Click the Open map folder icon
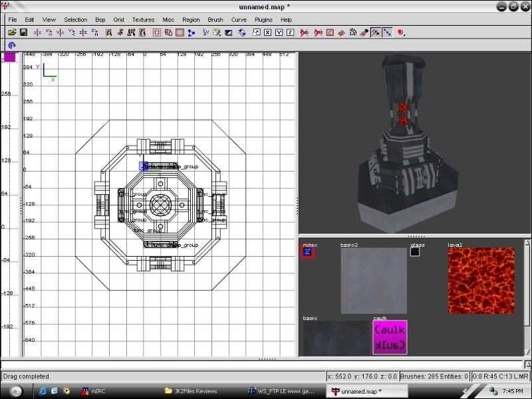This screenshot has width=532, height=399. pos(12,32)
